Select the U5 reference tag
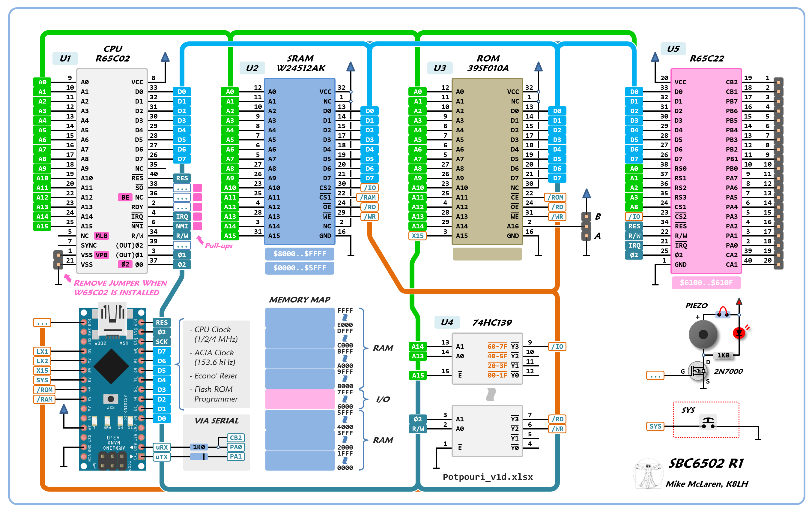This screenshot has height=512, width=812. pyautogui.click(x=673, y=49)
